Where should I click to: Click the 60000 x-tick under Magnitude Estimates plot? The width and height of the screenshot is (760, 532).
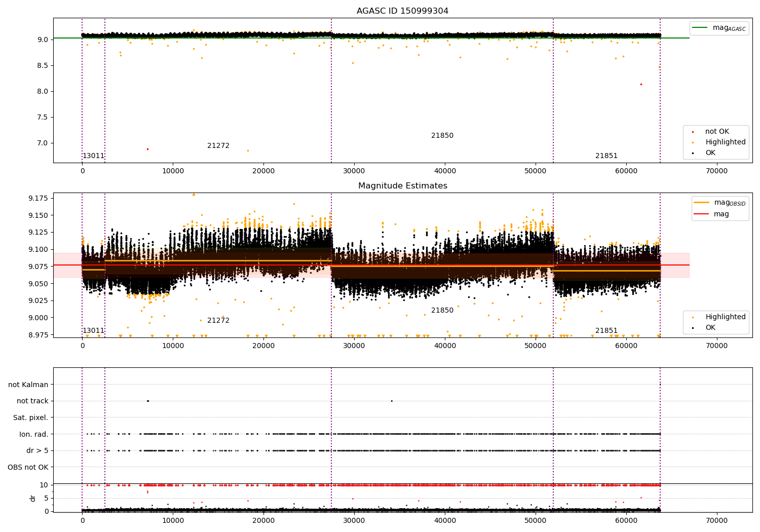(x=626, y=346)
